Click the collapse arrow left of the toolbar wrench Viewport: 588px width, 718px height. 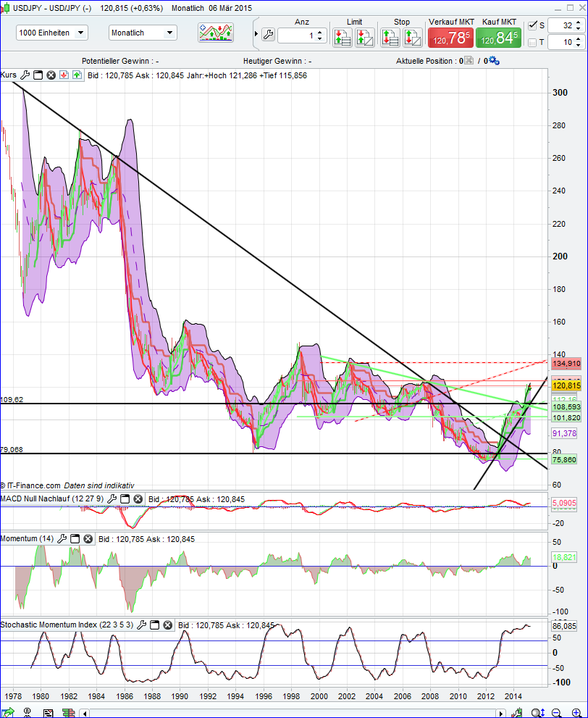click(256, 33)
